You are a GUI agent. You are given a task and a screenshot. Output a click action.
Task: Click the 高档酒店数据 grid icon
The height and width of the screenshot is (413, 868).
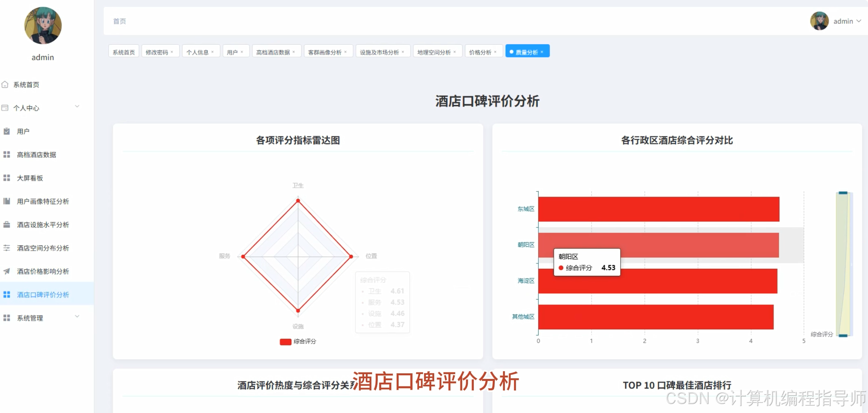pos(6,154)
